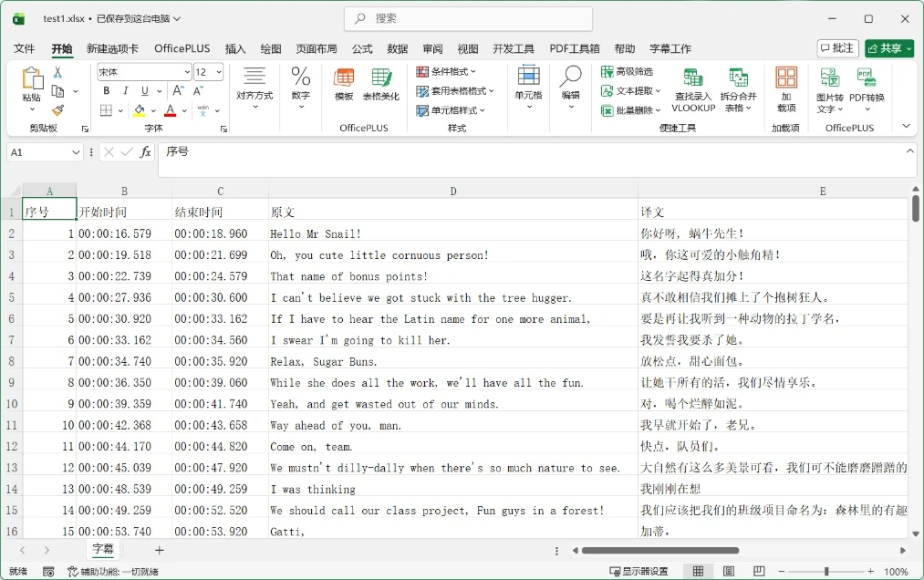Decrease font size with smaller A icon
924x580 pixels.
pos(199,91)
